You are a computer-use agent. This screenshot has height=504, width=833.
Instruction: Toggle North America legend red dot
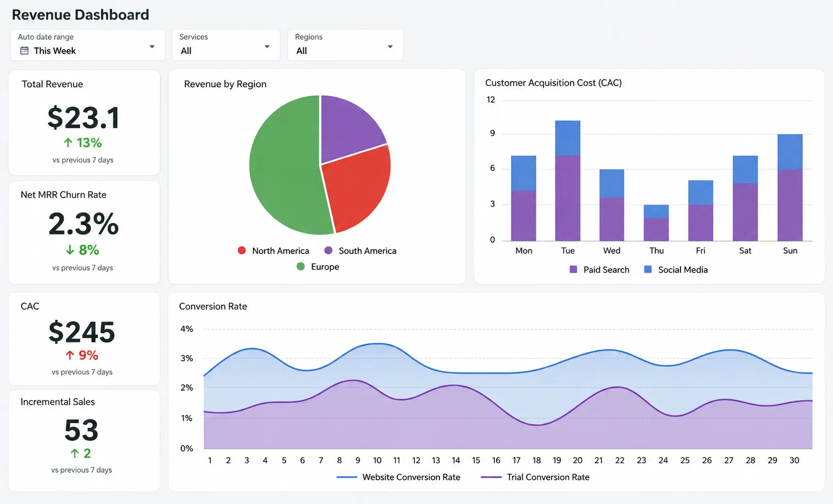241,250
